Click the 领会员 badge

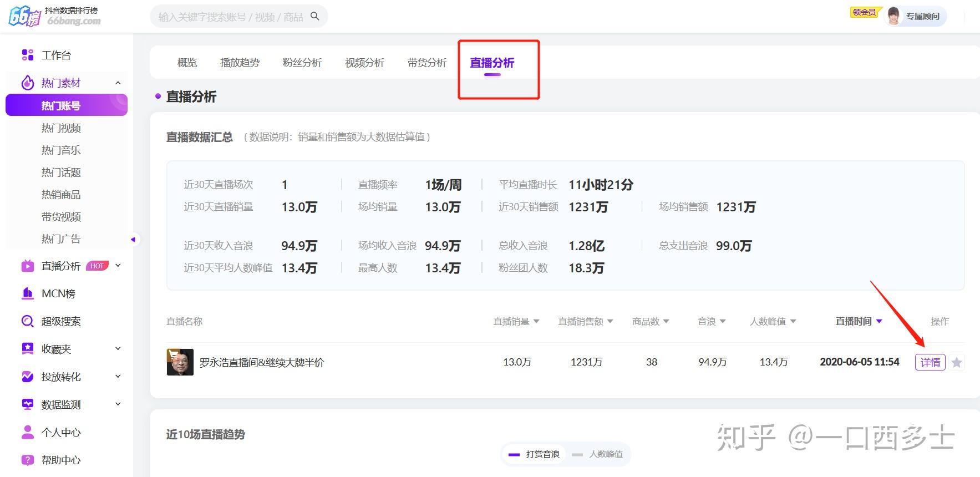point(865,12)
